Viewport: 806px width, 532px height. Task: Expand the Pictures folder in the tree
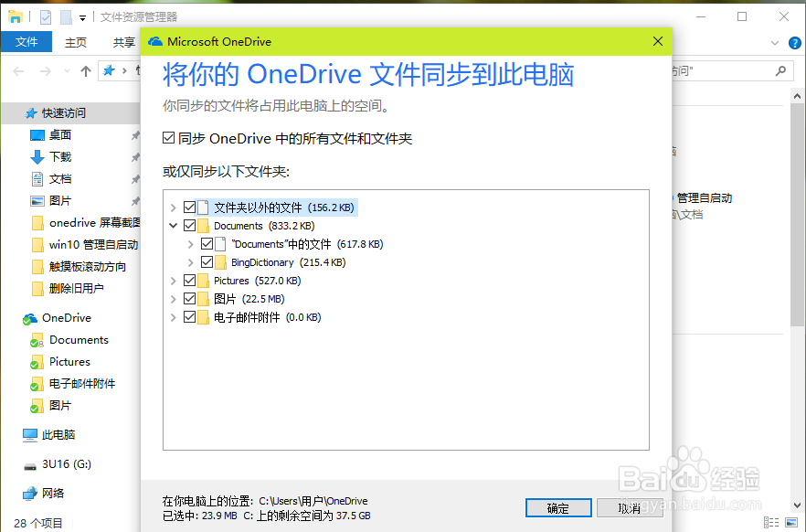pyautogui.click(x=174, y=281)
